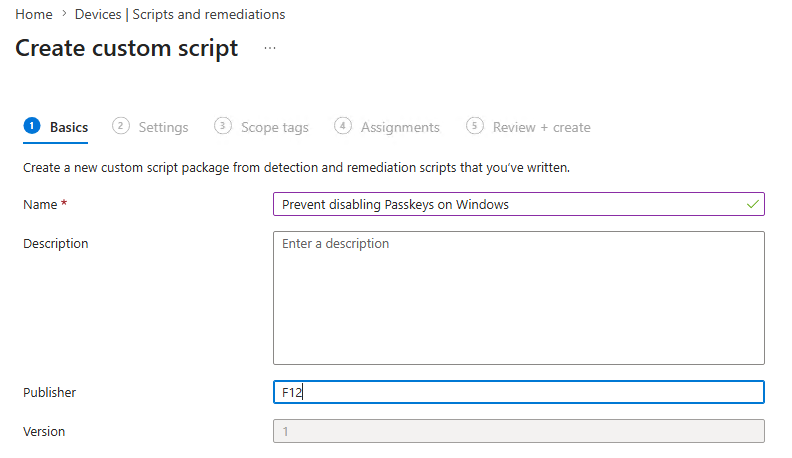Open the ellipsis menu beside the page title
792x458 pixels.
(x=270, y=48)
